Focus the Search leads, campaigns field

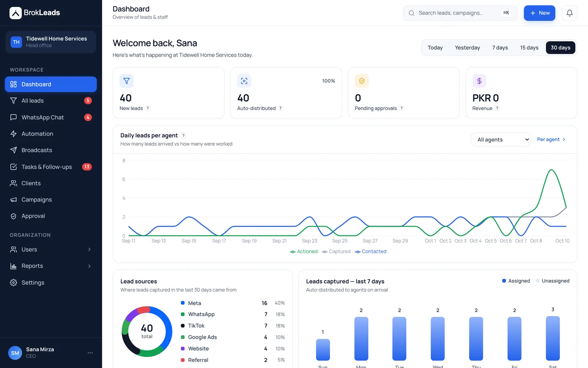(460, 13)
